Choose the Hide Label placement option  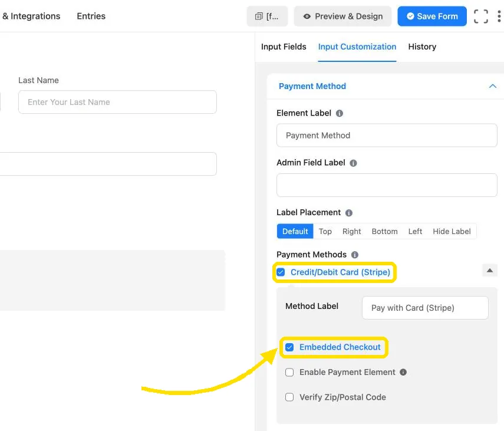click(x=452, y=231)
